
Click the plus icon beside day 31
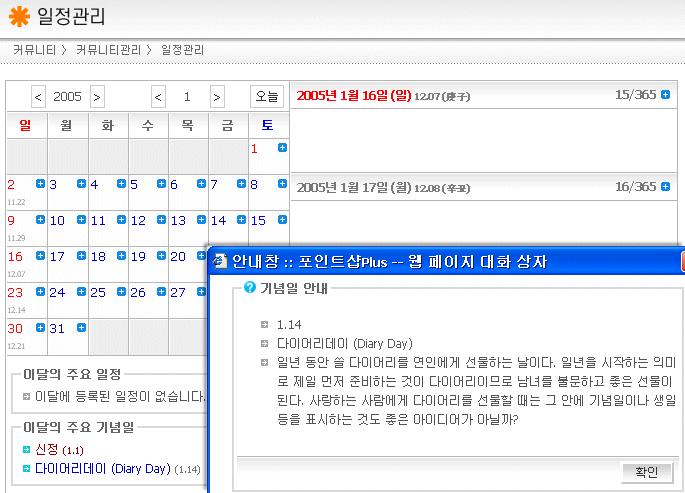pyautogui.click(x=80, y=328)
